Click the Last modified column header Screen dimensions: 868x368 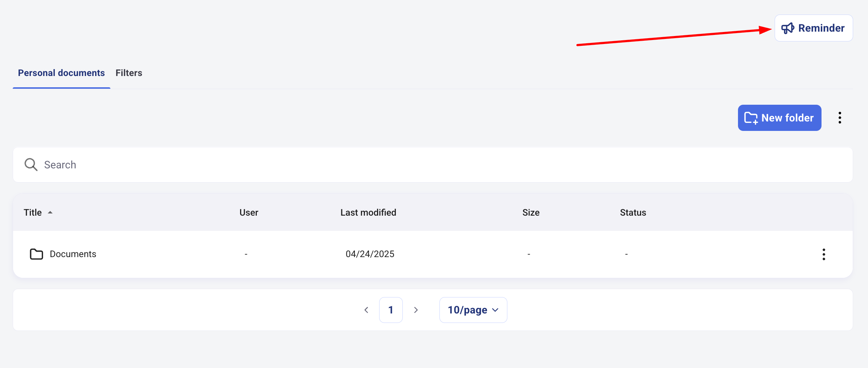(x=368, y=213)
